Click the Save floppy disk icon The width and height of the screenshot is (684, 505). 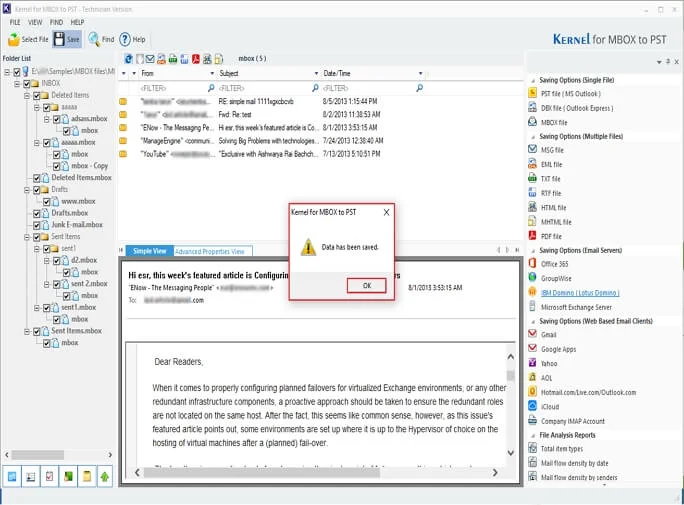click(59, 39)
